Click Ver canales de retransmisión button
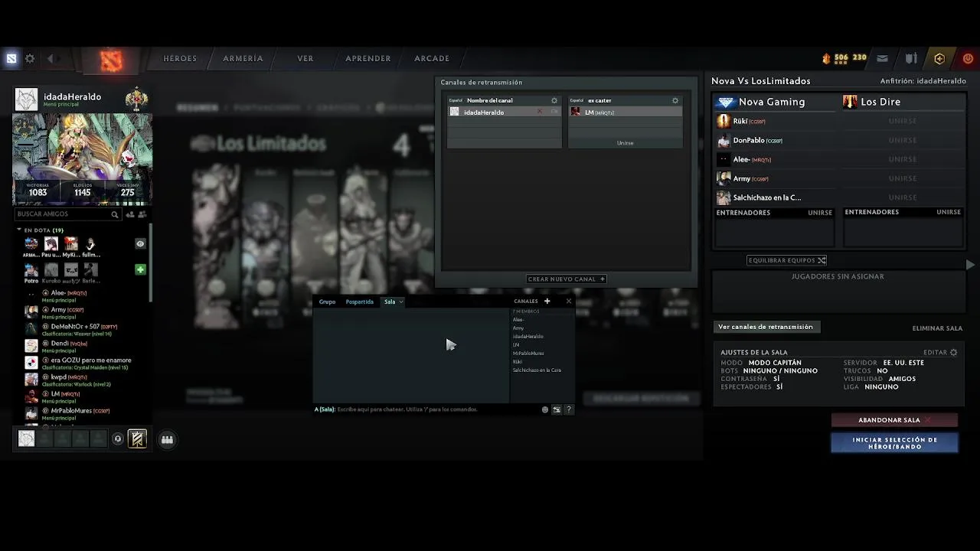This screenshot has height=551, width=980. 766,327
